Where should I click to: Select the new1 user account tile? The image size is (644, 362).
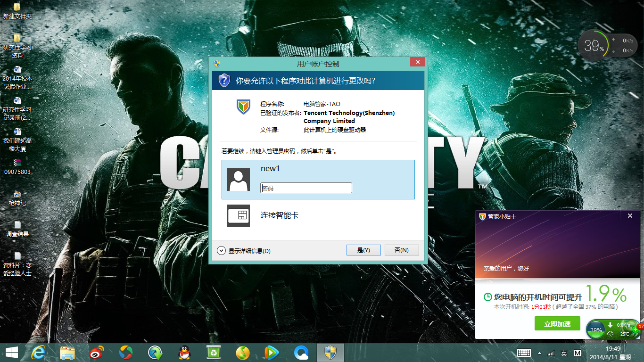[x=318, y=180]
